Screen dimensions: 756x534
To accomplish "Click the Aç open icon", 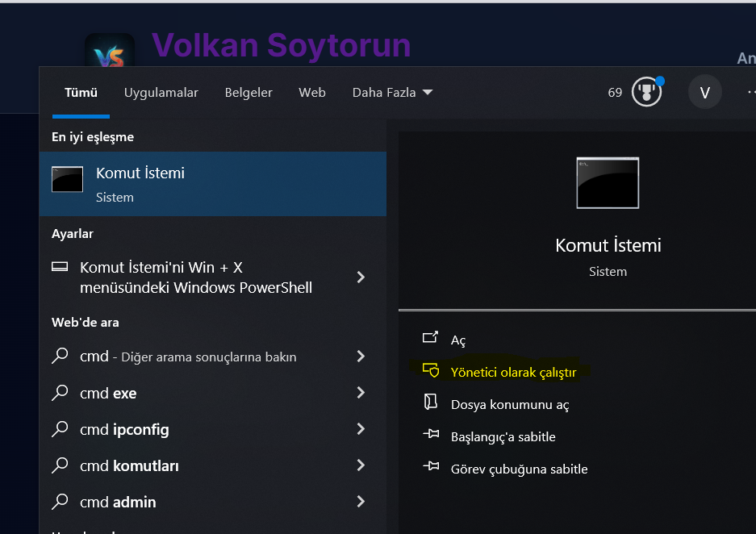I will (x=430, y=339).
